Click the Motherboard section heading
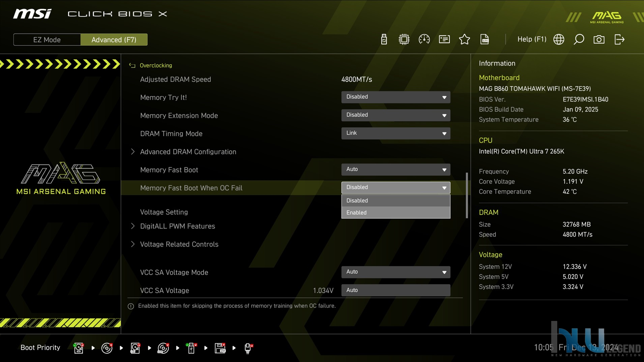644x362 pixels. coord(499,78)
